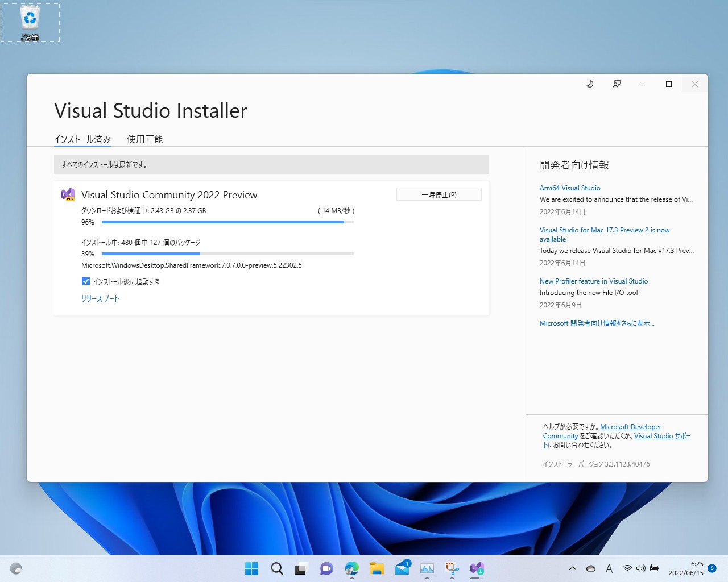Pause installation with 一時停止(P) button
The image size is (728, 582).
click(439, 194)
